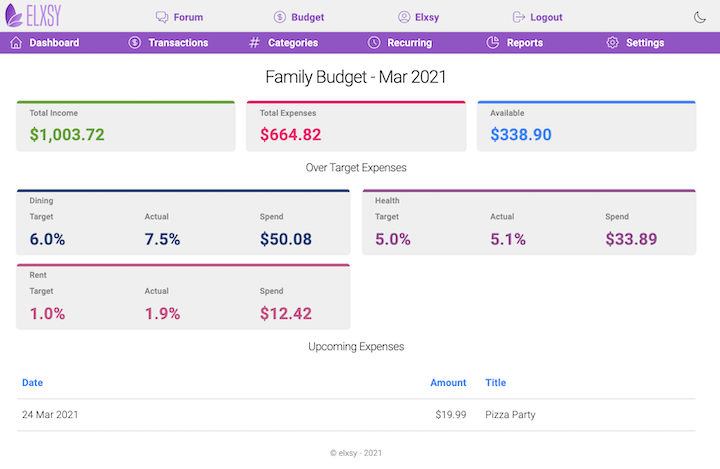
Task: Open the Dining over-target card
Action: coord(183,222)
